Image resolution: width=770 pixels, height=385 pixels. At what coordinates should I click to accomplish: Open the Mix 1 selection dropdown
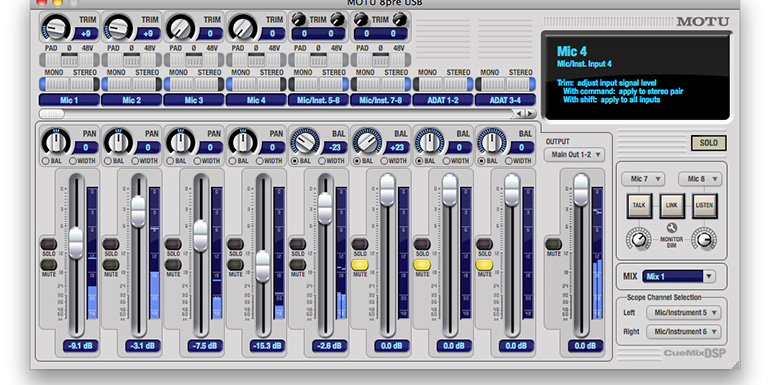click(x=678, y=276)
